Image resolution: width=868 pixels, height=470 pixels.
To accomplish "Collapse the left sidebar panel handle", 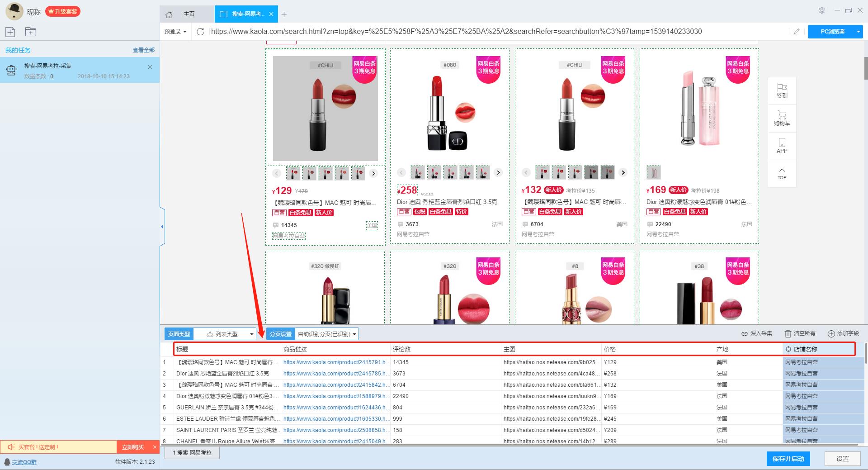I will coord(162,226).
